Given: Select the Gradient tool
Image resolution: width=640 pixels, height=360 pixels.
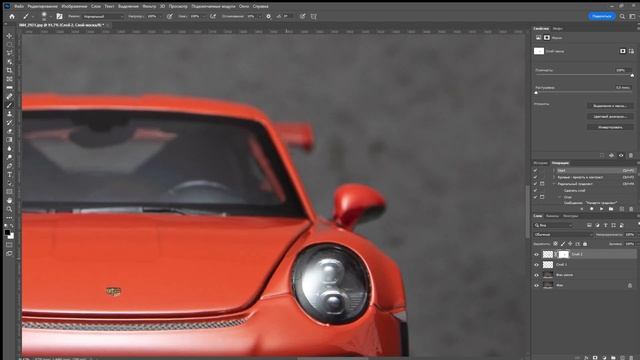Looking at the screenshot, I should click(9, 140).
